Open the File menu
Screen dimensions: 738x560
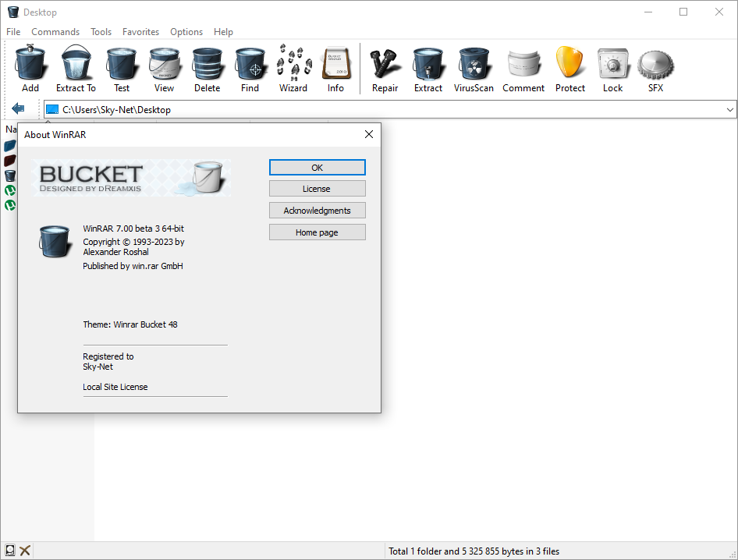point(13,31)
